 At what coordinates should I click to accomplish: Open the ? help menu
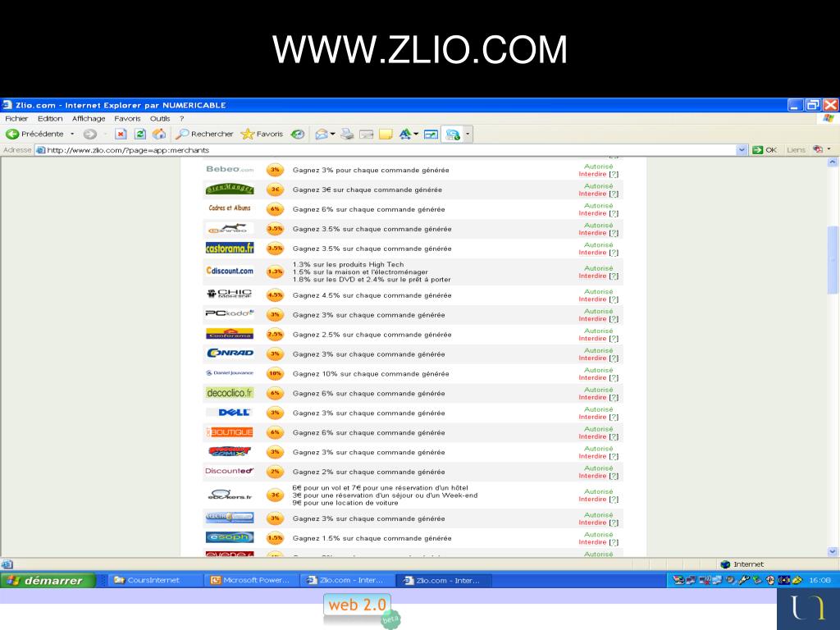181,118
